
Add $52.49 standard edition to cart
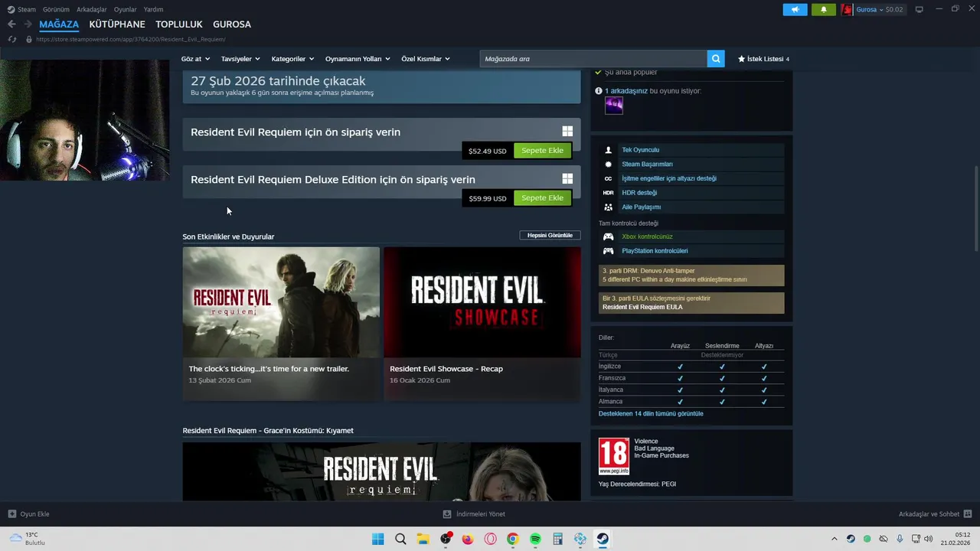pyautogui.click(x=542, y=151)
